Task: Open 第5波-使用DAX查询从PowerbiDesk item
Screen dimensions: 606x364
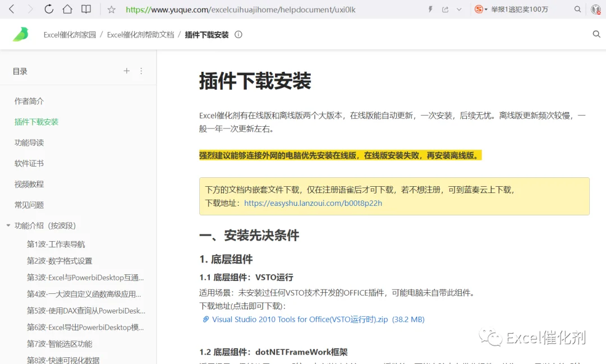Action: (x=86, y=311)
